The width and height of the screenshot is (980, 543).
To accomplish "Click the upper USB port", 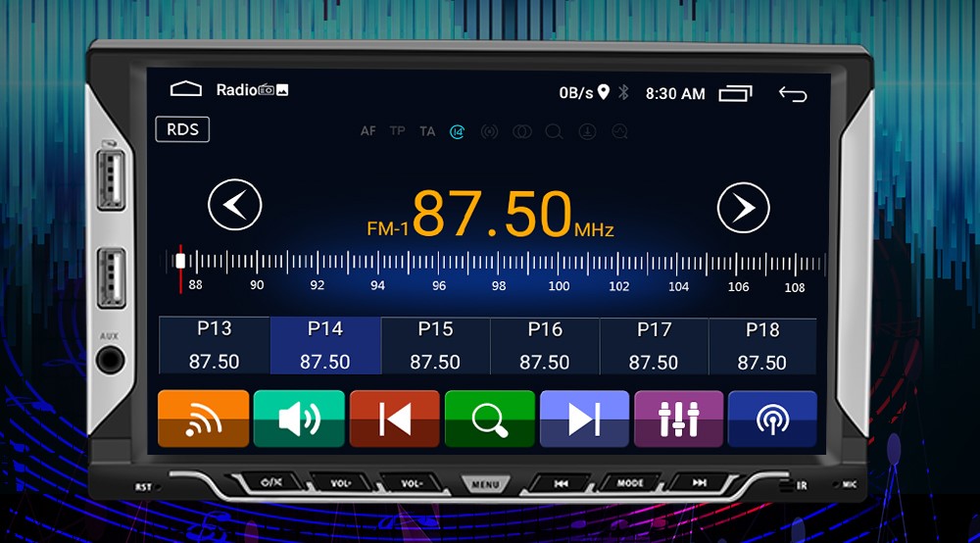I will pyautogui.click(x=111, y=178).
